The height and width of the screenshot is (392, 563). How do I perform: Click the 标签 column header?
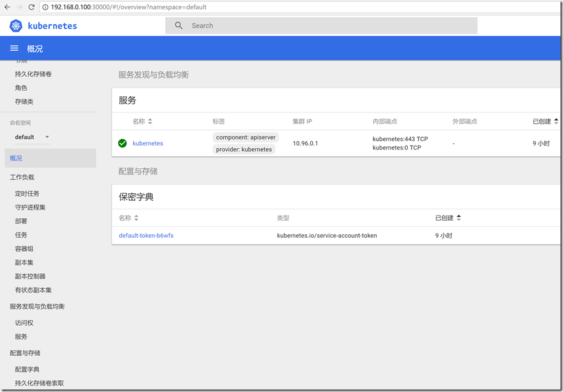pos(219,121)
